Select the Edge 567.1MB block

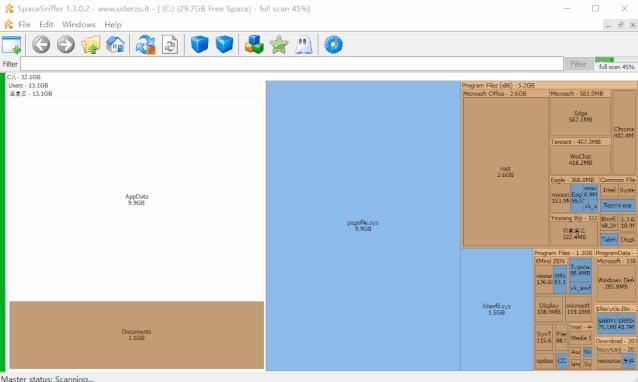tap(580, 116)
